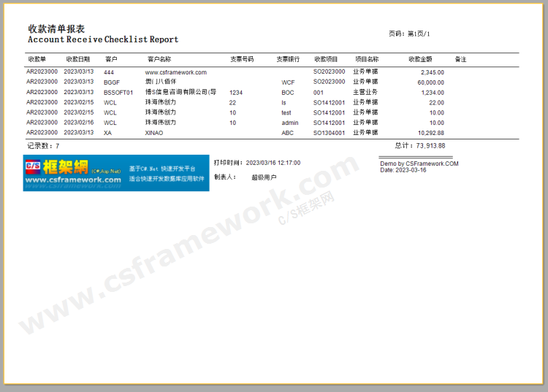Click the 收款单 column header
Viewport: 548px width, 392px height.
tap(37, 59)
